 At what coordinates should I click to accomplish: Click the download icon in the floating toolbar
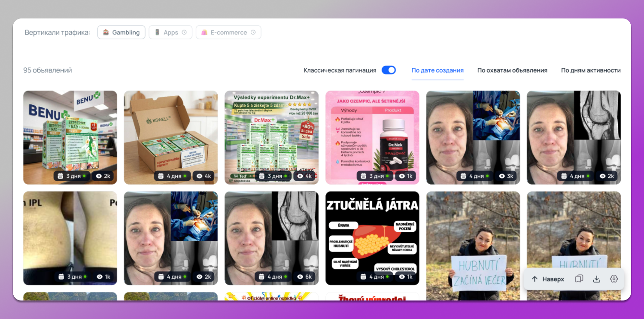(597, 279)
